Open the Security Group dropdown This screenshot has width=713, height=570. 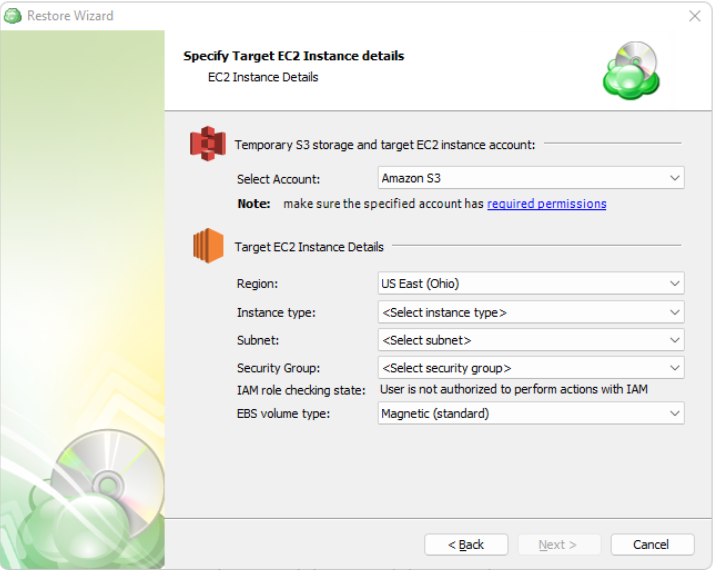(531, 368)
